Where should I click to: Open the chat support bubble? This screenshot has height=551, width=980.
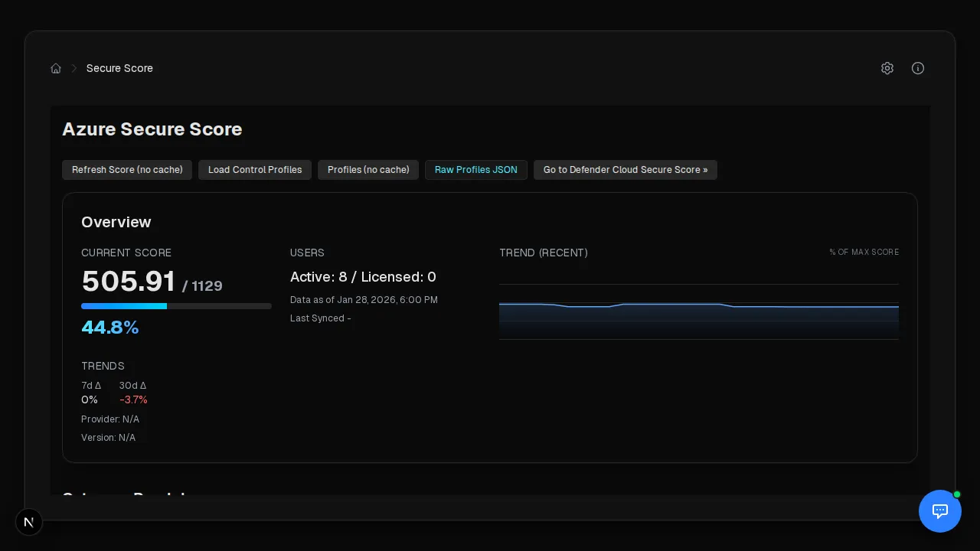[x=940, y=511]
